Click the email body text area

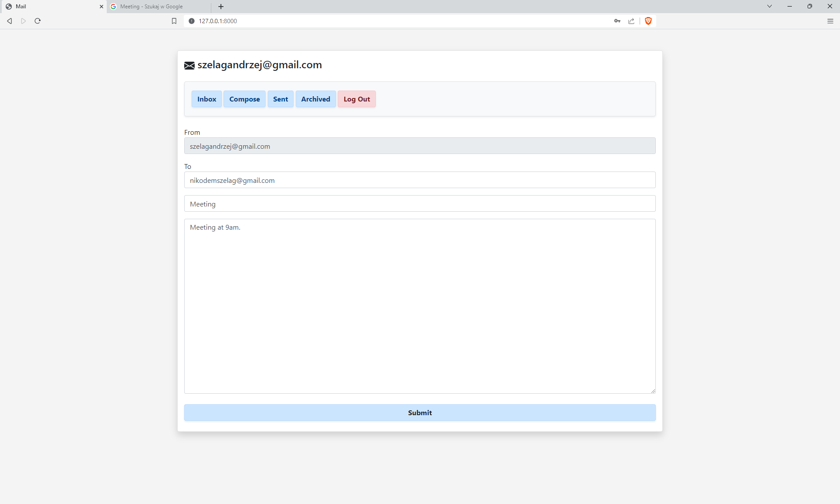tap(420, 306)
